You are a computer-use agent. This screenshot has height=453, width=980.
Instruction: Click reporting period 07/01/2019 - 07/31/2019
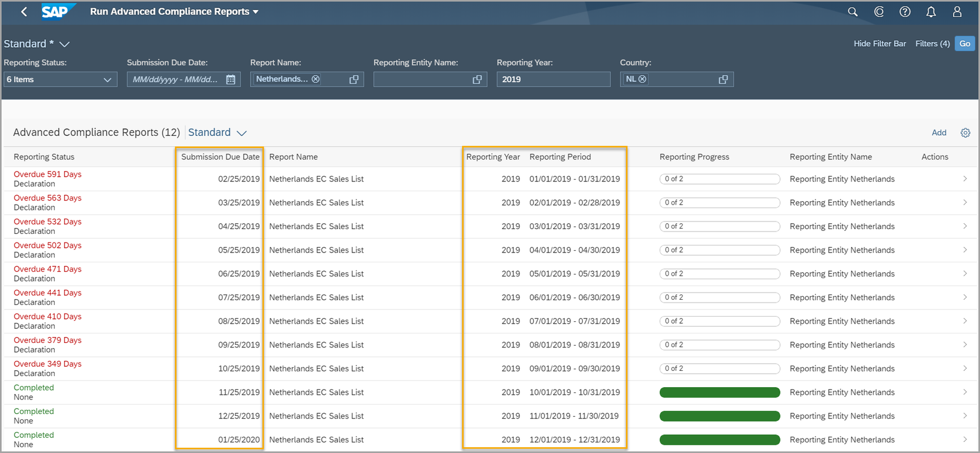click(x=575, y=321)
